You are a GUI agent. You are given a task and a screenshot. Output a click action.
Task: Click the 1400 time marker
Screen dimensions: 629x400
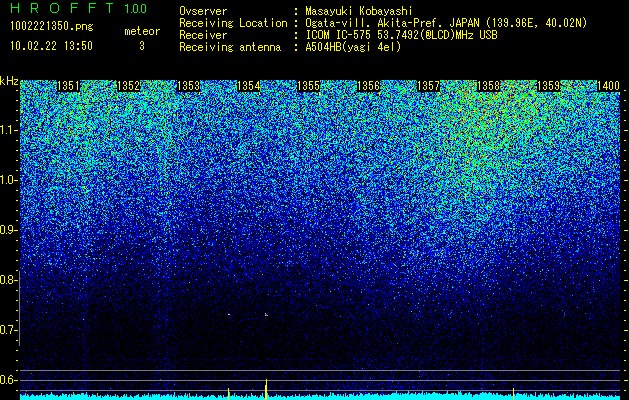click(x=609, y=86)
